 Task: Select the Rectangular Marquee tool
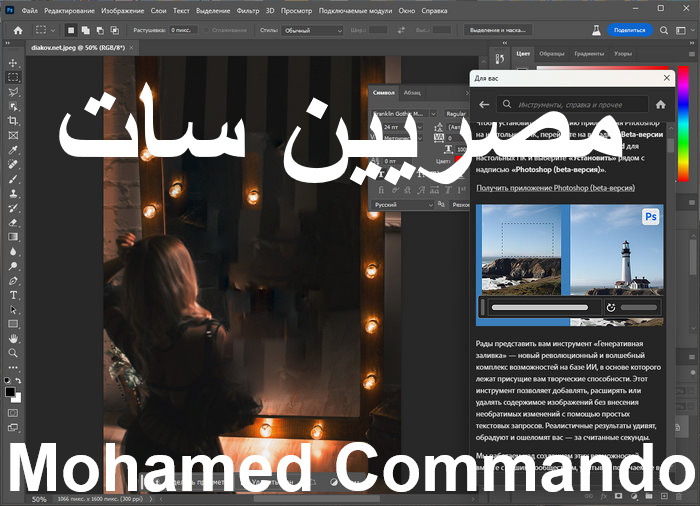point(13,77)
